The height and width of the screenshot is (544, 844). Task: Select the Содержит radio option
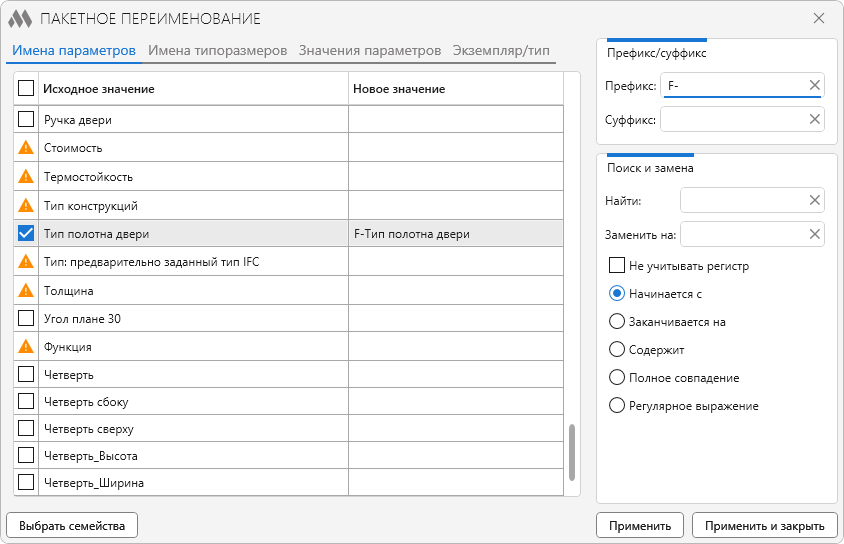(617, 350)
